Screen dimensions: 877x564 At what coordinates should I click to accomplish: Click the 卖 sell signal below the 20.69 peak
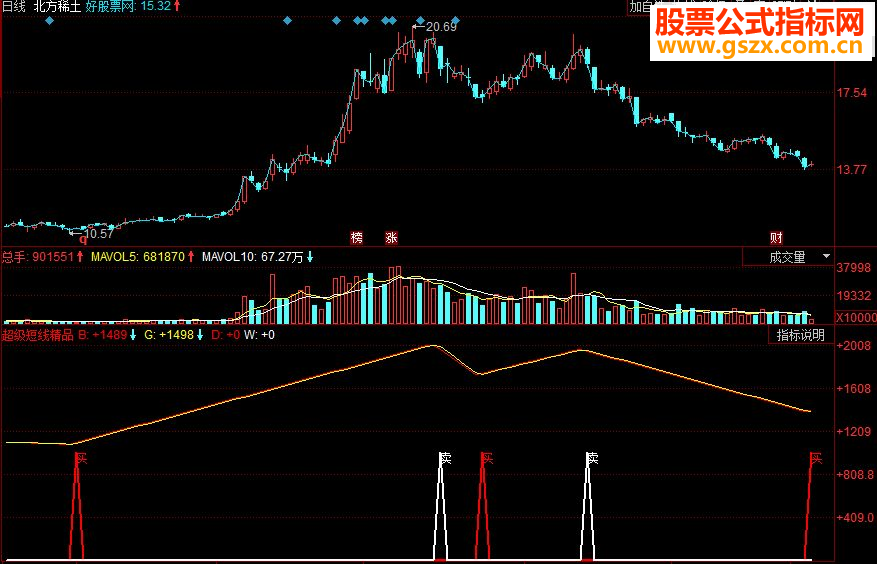(445, 459)
